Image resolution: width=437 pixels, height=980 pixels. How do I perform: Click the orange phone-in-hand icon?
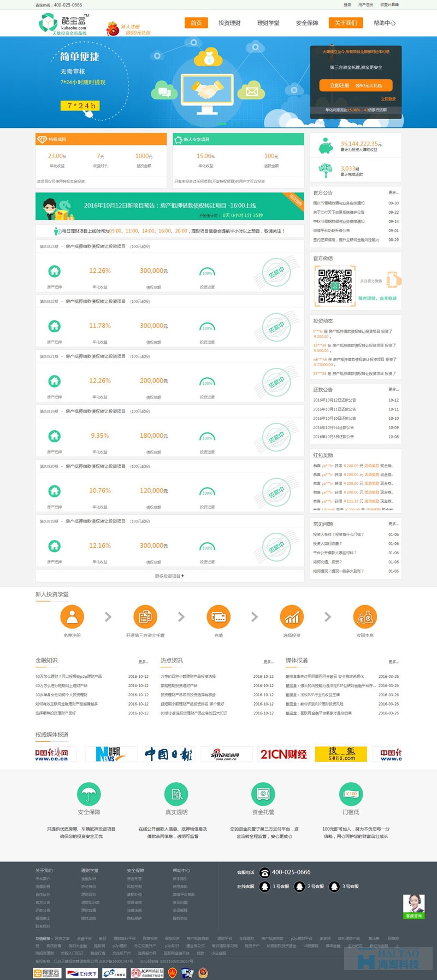pos(394,279)
